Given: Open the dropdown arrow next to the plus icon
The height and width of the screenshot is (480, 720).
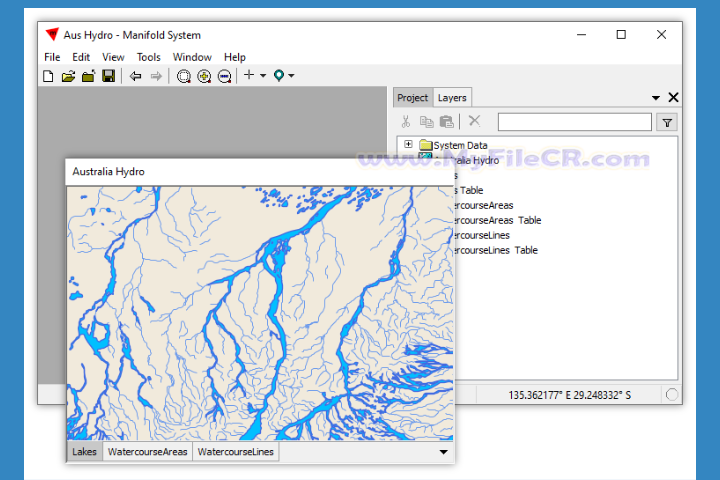Looking at the screenshot, I should tap(263, 76).
